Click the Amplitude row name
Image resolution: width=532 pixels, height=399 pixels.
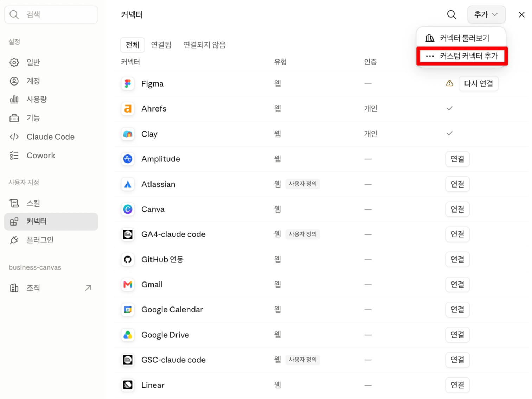pos(161,159)
